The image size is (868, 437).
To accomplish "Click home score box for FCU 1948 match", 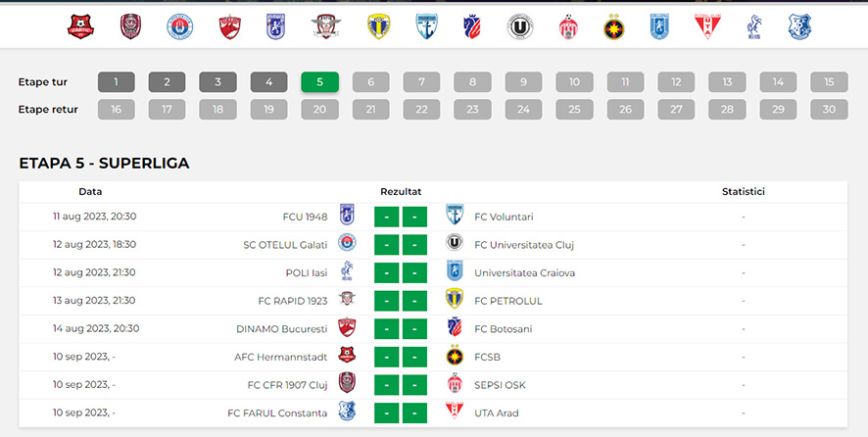I will [386, 217].
